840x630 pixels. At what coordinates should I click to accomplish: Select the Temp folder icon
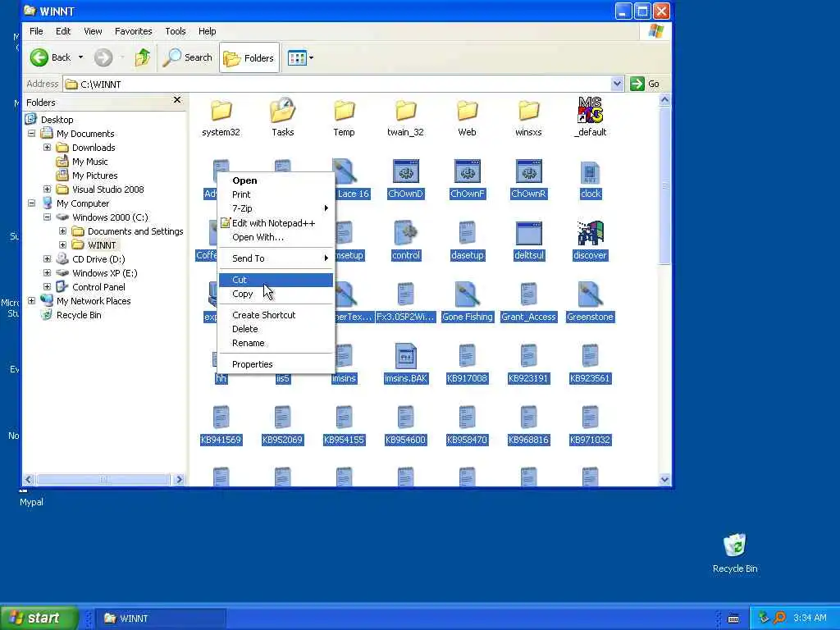click(344, 111)
